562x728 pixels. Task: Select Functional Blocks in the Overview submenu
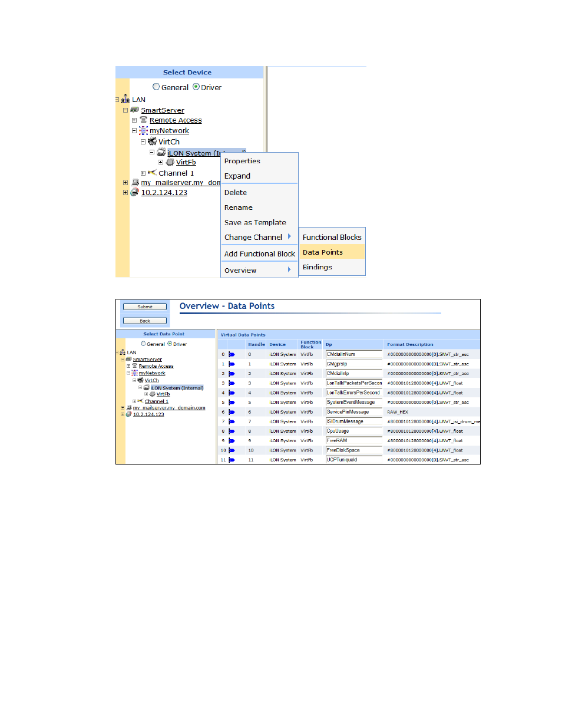point(332,237)
